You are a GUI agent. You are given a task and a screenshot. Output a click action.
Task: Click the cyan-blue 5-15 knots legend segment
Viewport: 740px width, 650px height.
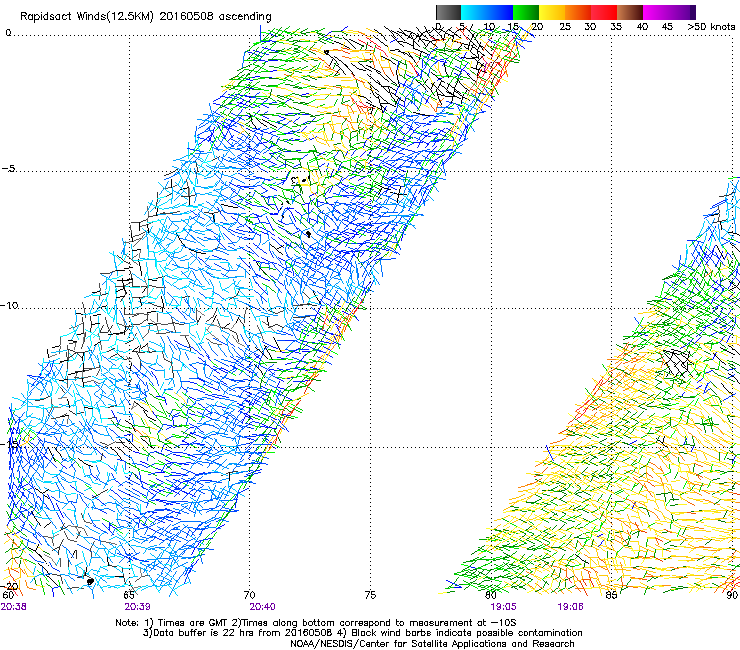click(487, 12)
